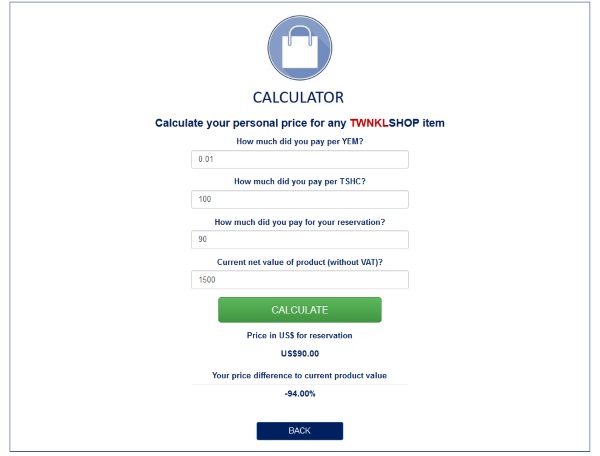Click the CALCULATOR title heading
The image size is (600, 456).
coord(298,98)
